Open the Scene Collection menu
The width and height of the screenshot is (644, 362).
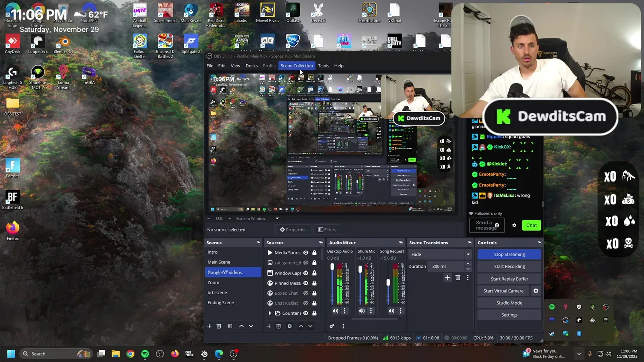click(297, 66)
